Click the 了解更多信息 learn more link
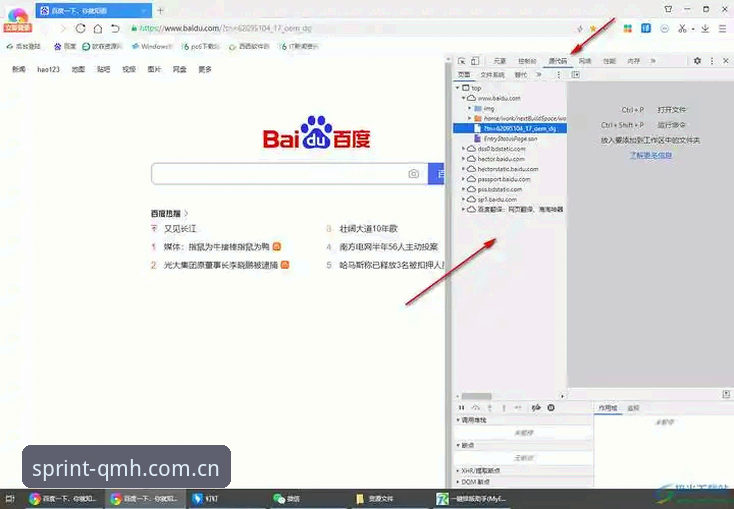The height and width of the screenshot is (509, 734). (650, 155)
